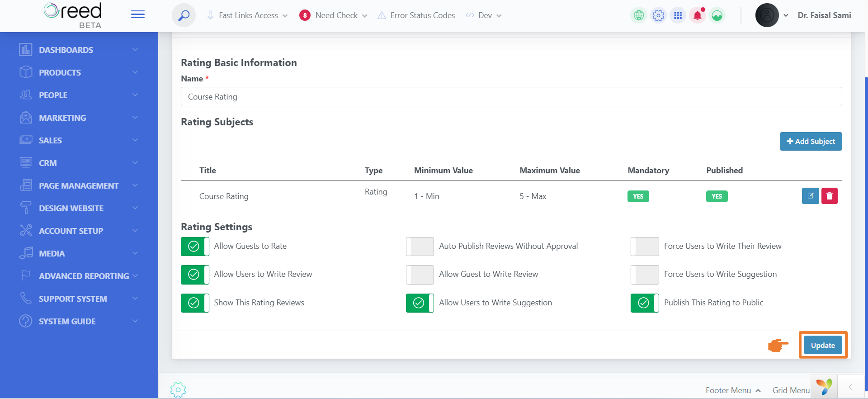
Task: Click the System Guide question icon
Action: [26, 321]
